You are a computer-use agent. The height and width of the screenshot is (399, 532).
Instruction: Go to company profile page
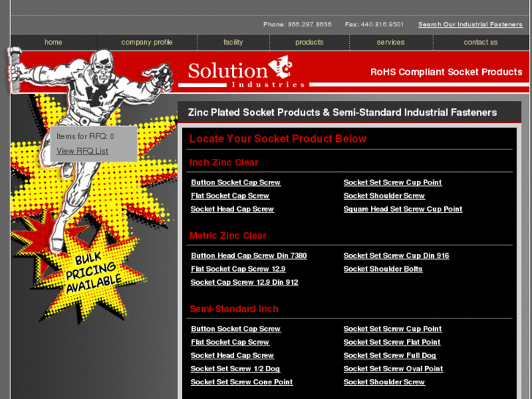click(147, 42)
